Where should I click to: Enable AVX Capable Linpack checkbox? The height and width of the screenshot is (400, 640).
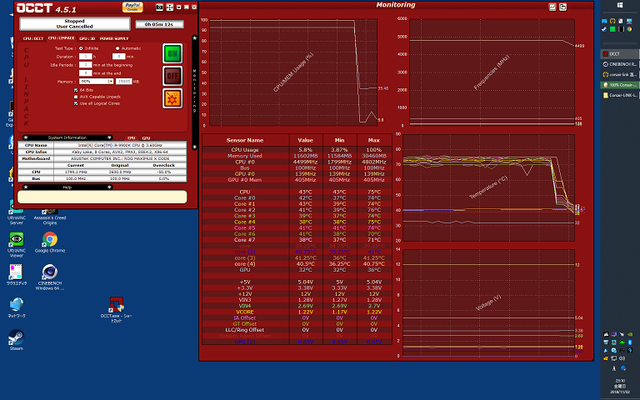coord(76,97)
